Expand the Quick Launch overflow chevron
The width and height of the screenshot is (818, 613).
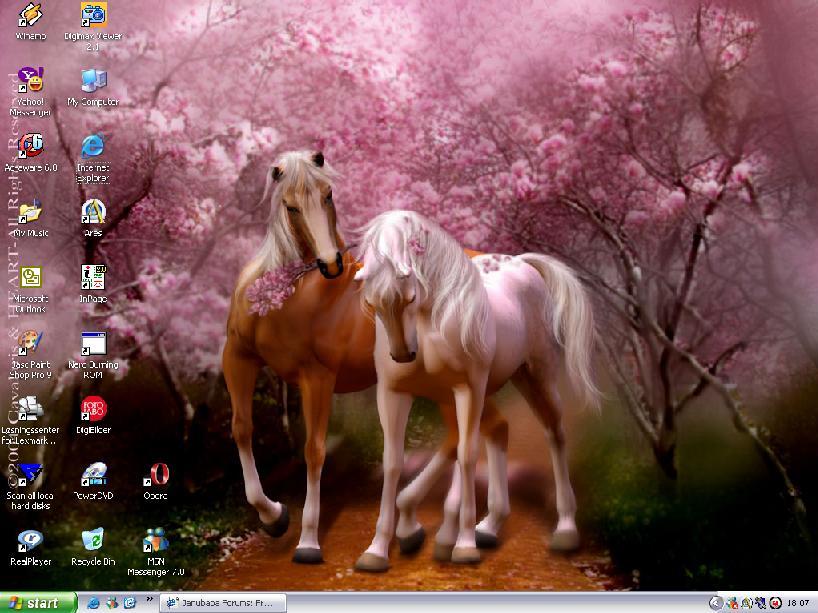[x=150, y=600]
